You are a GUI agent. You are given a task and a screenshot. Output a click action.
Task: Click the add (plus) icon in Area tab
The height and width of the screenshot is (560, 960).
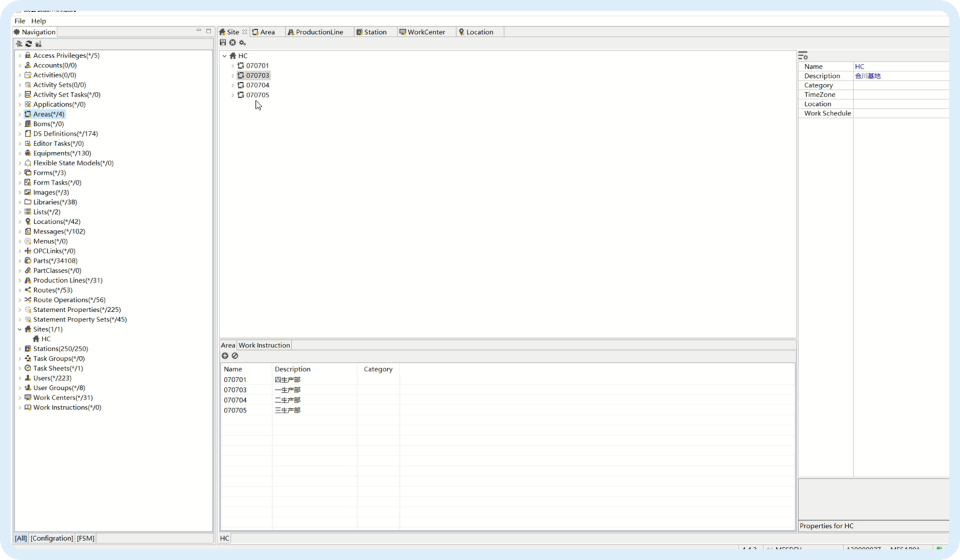coord(225,356)
